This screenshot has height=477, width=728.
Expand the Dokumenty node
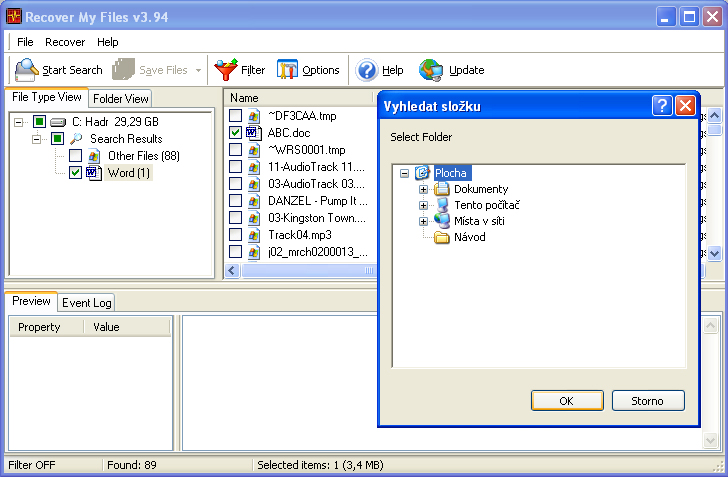point(423,189)
